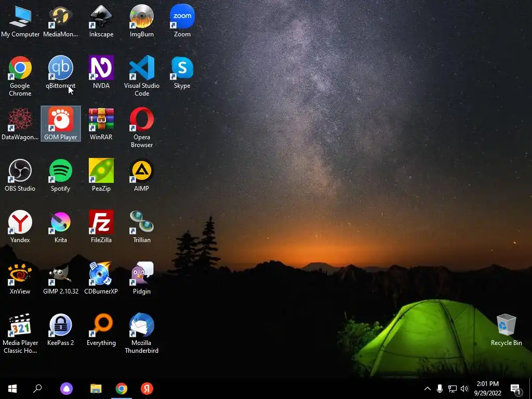Select GOM Player icon
The width and height of the screenshot is (532, 399).
point(60,124)
